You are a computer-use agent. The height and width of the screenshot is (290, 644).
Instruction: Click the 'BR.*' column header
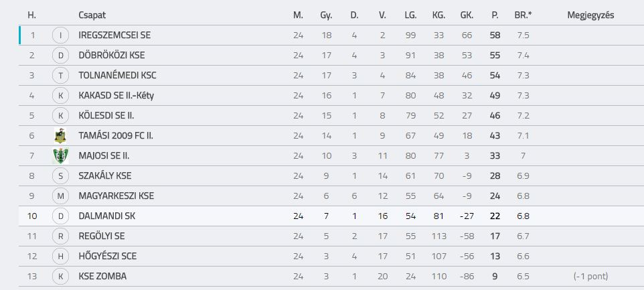tap(524, 15)
